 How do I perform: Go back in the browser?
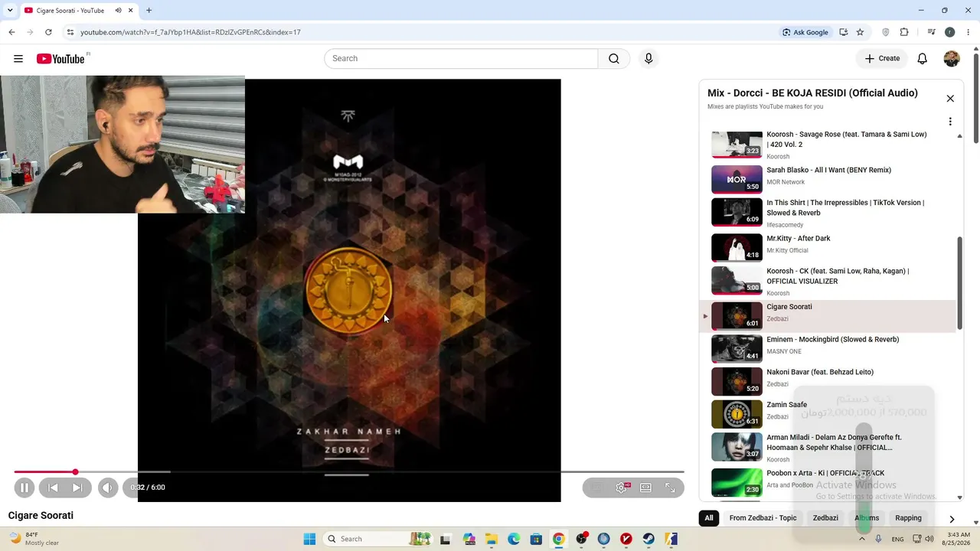[11, 32]
